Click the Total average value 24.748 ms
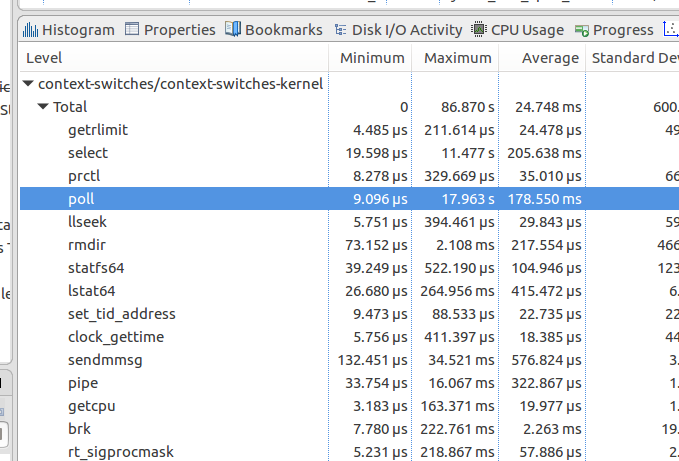This screenshot has height=461, width=679. [x=548, y=107]
